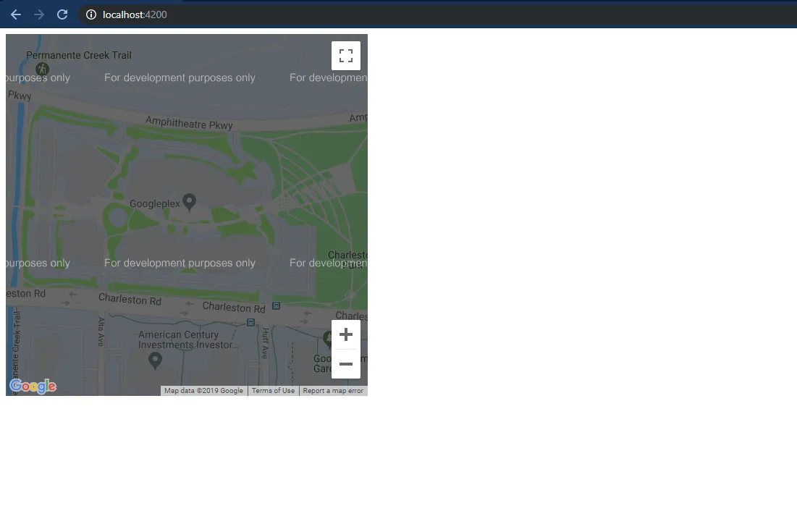Zoom out with the minus button

click(x=345, y=364)
